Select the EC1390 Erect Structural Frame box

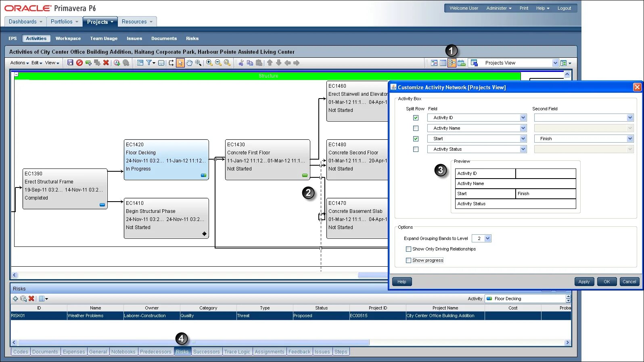pos(65,189)
